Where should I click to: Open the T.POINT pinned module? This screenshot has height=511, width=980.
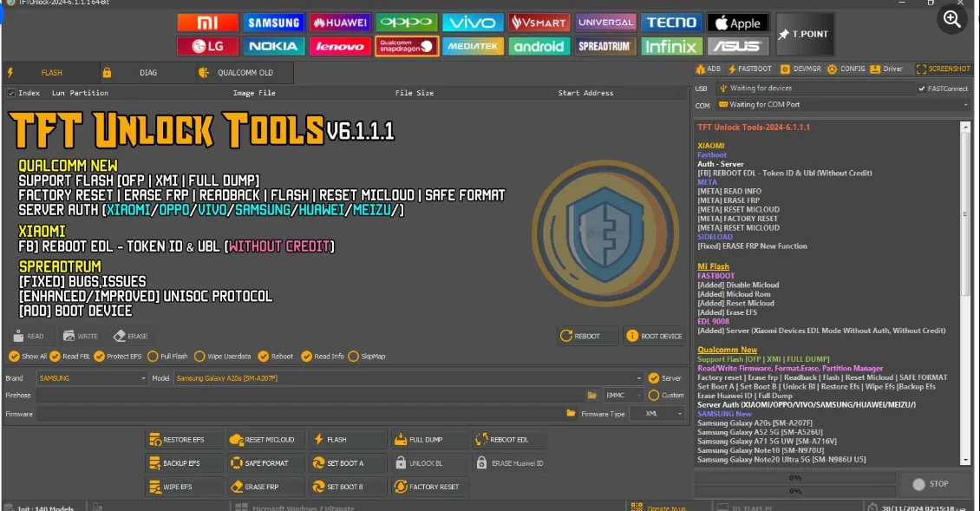pos(804,35)
